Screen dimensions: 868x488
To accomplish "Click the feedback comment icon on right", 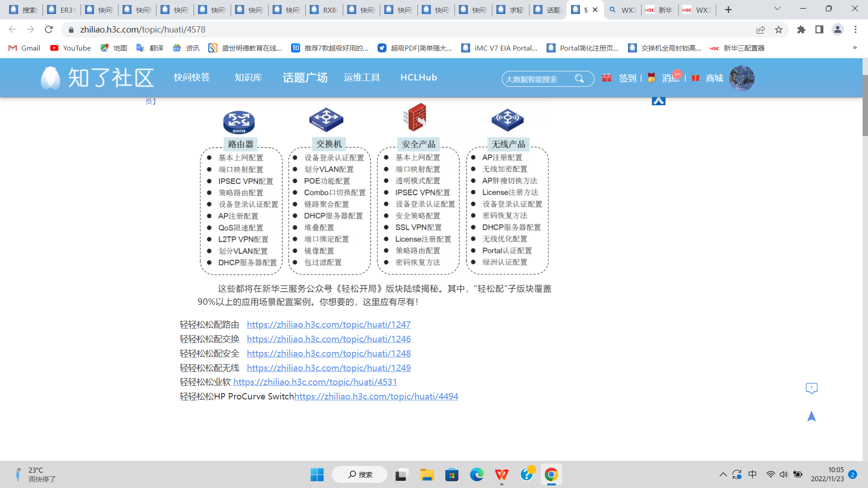I will [x=811, y=388].
